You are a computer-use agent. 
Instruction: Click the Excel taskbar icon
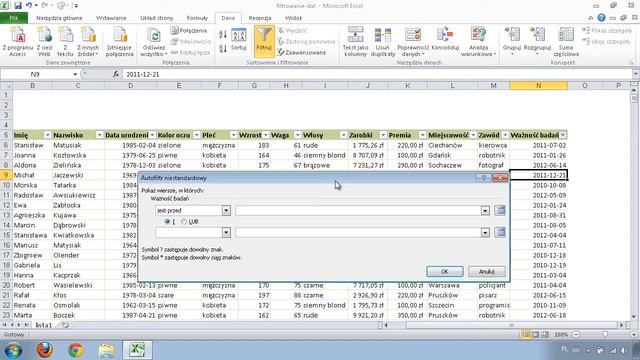(138, 350)
